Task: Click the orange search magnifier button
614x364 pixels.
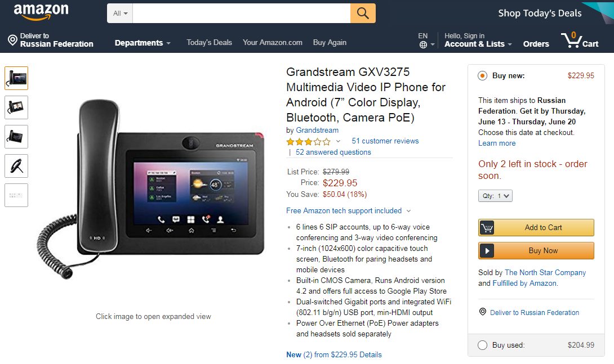Action: coord(363,14)
